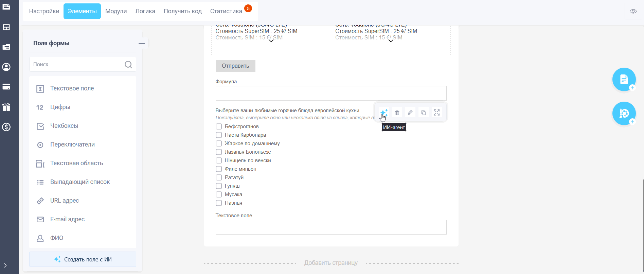This screenshot has width=644, height=274.
Task: Switch to the Логика tab
Action: click(x=145, y=11)
